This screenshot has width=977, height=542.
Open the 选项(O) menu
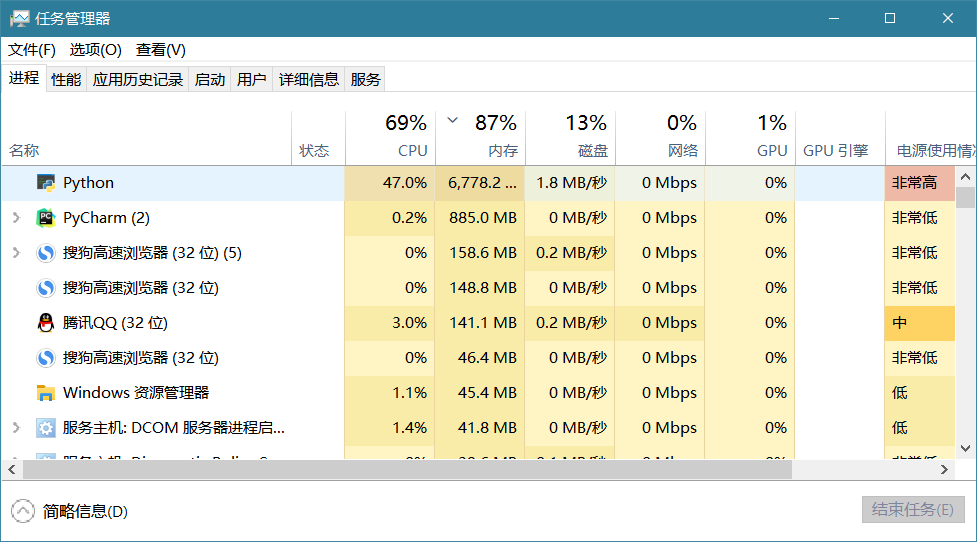(x=95, y=50)
